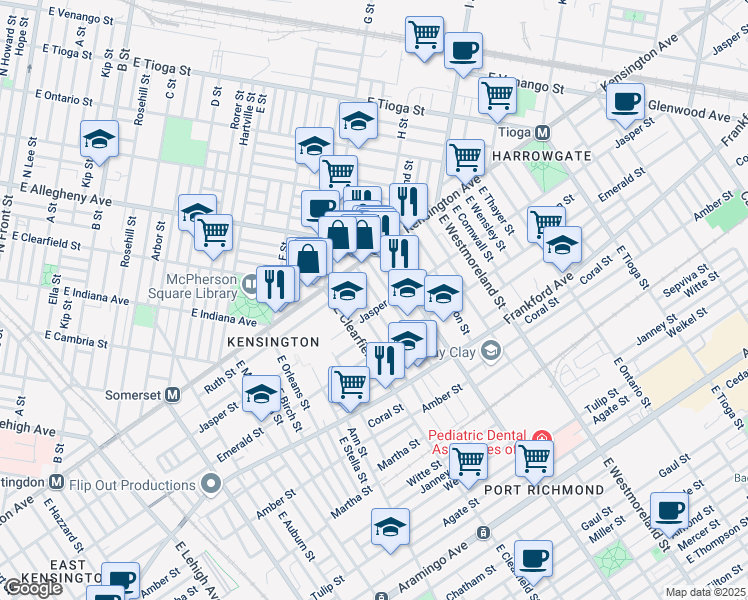The image size is (748, 600).
Task: Open the coffee marker beside EAST KENSINGTON label
Action: 121,578
